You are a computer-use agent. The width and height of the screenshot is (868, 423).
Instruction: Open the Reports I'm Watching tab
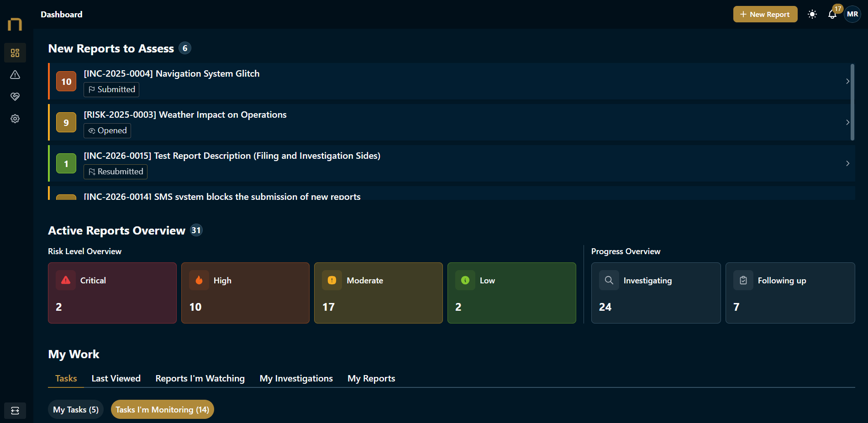point(200,378)
